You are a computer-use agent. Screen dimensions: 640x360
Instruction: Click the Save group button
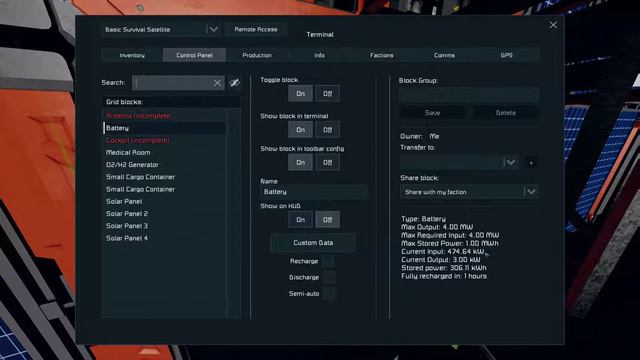click(x=432, y=113)
